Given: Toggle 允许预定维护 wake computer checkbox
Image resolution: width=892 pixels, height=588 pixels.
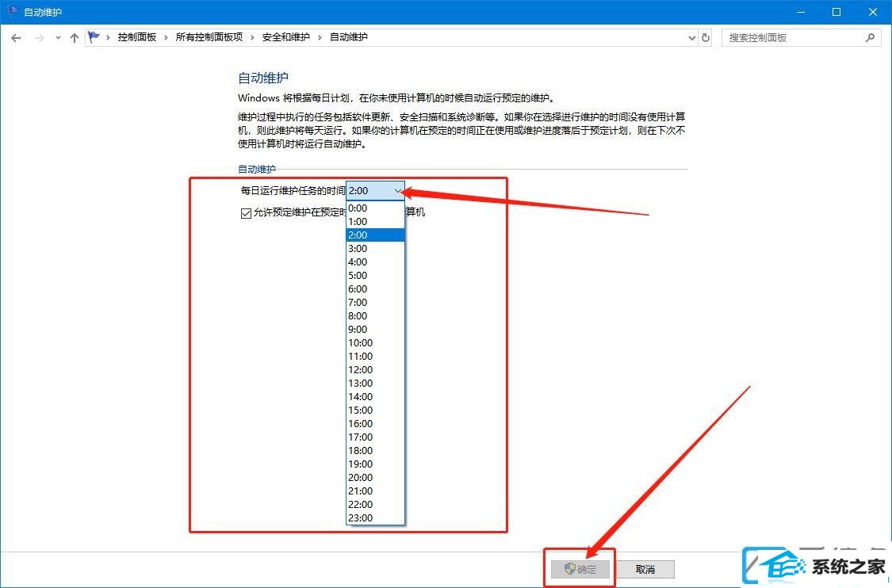Looking at the screenshot, I should [x=246, y=213].
